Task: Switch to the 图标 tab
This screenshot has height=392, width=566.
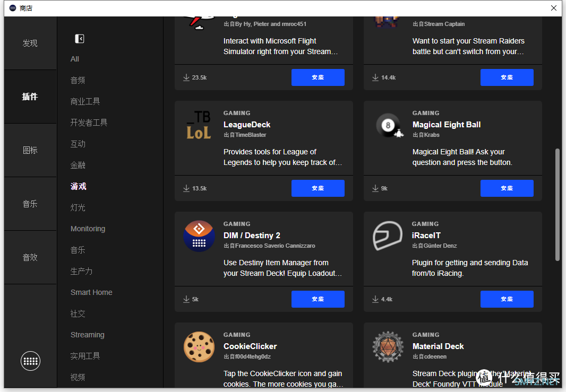Action: pos(30,150)
